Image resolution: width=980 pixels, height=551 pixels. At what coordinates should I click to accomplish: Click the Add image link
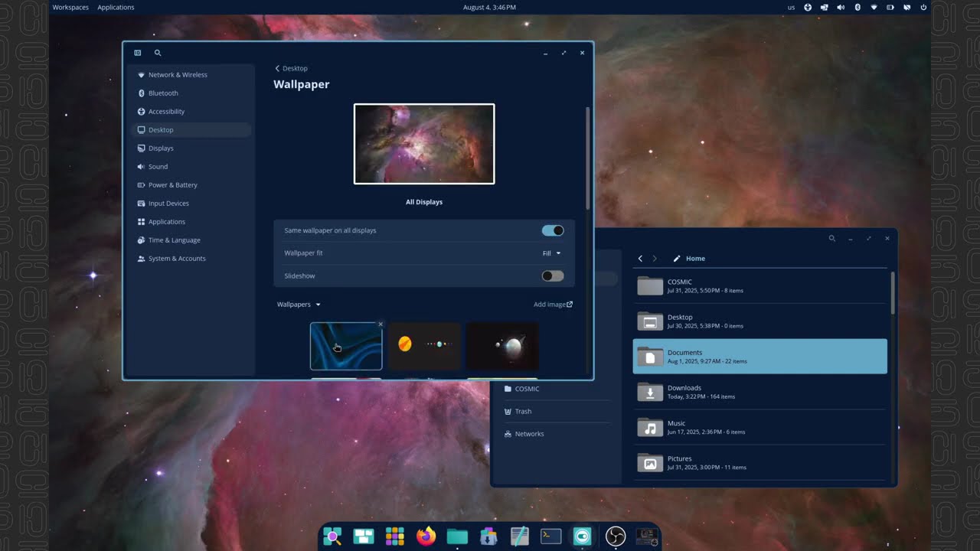(x=553, y=305)
